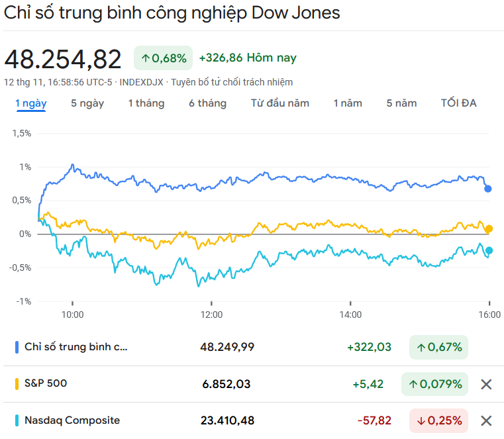Remove Nasdaq Composite comparison with X icon
This screenshot has width=504, height=439.
pyautogui.click(x=486, y=420)
